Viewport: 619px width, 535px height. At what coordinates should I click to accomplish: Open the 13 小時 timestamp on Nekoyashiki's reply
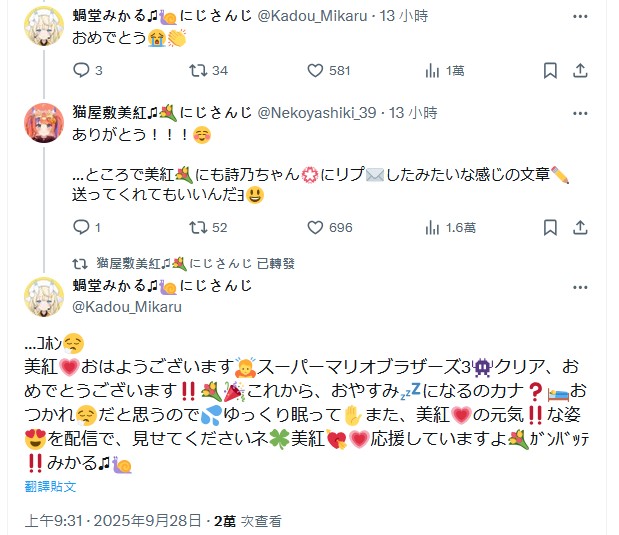414,113
